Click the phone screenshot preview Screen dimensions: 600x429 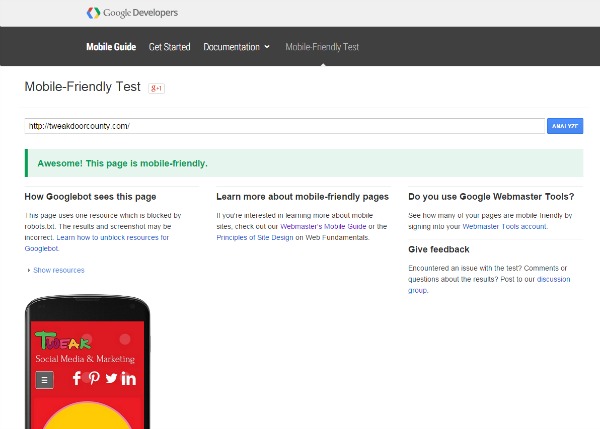(x=87, y=362)
